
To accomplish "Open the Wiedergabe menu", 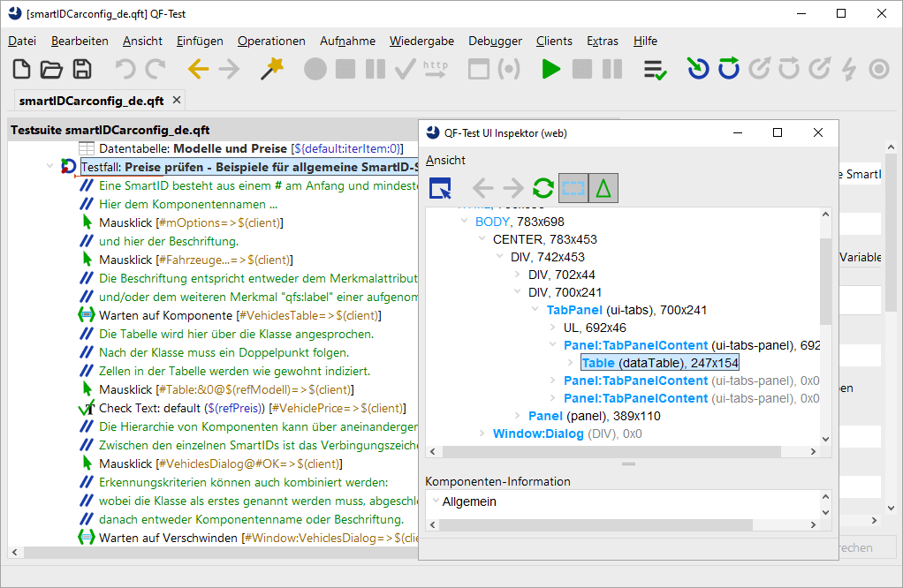I will [421, 41].
